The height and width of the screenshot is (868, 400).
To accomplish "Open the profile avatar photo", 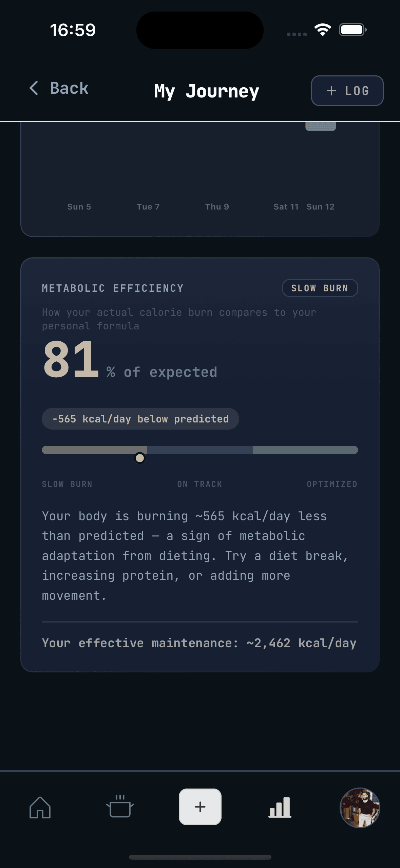I will coord(360,808).
